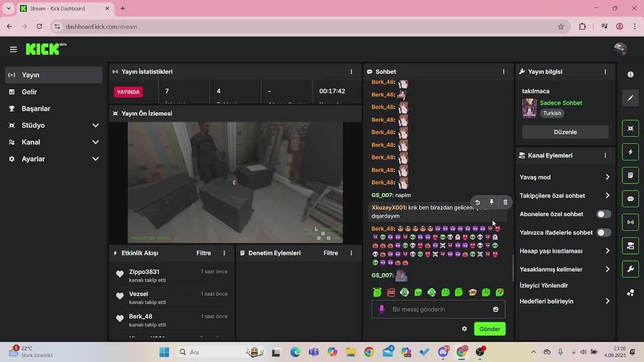
Task: Open the emoji picker in message field
Action: click(x=496, y=309)
